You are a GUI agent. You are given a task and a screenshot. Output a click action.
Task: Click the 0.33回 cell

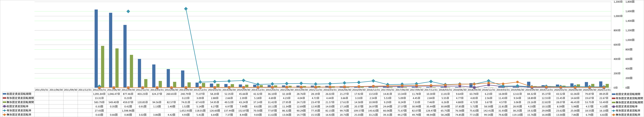click(100, 107)
